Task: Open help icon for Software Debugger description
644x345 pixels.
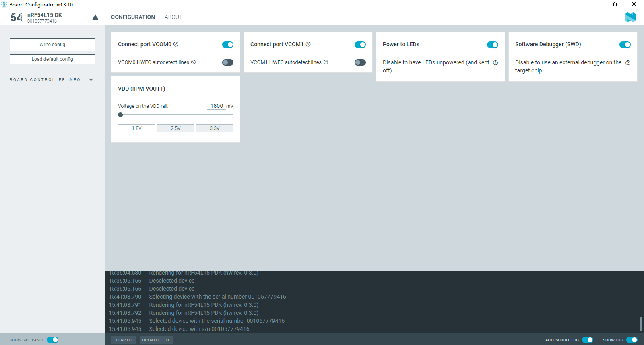Action: click(628, 62)
